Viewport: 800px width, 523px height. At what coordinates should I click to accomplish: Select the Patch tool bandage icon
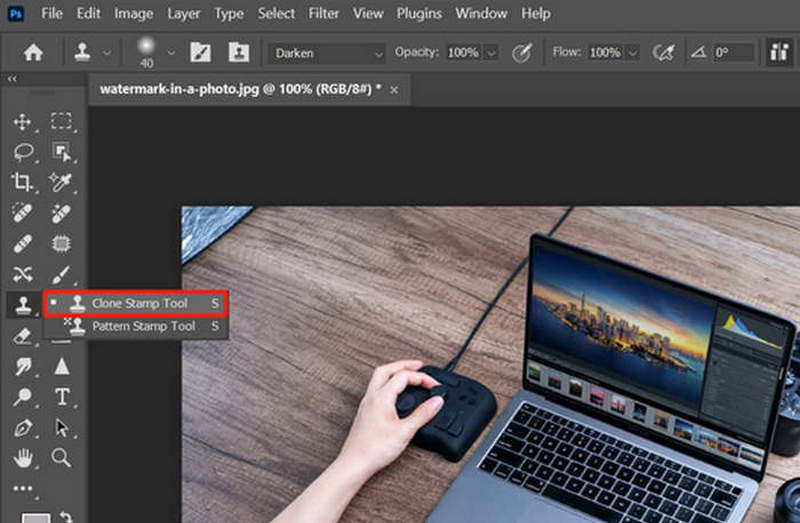(x=22, y=244)
